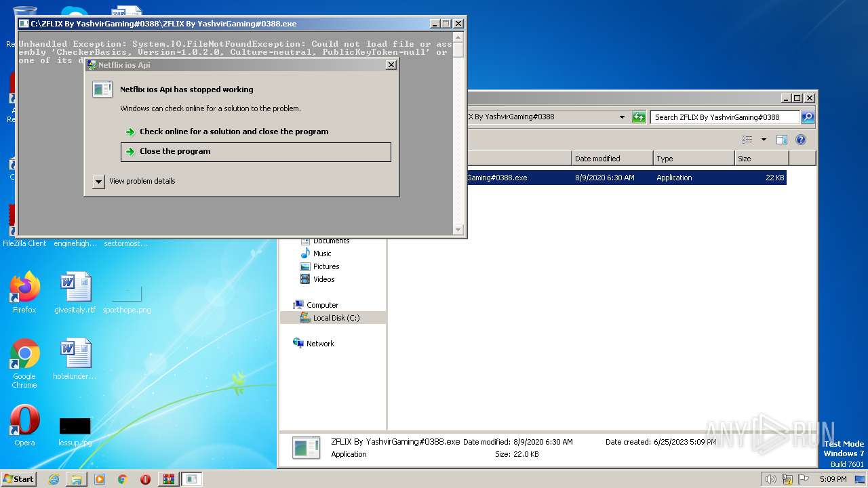Launch Opera from the taskbar
This screenshot has width=868, height=488.
point(145,479)
